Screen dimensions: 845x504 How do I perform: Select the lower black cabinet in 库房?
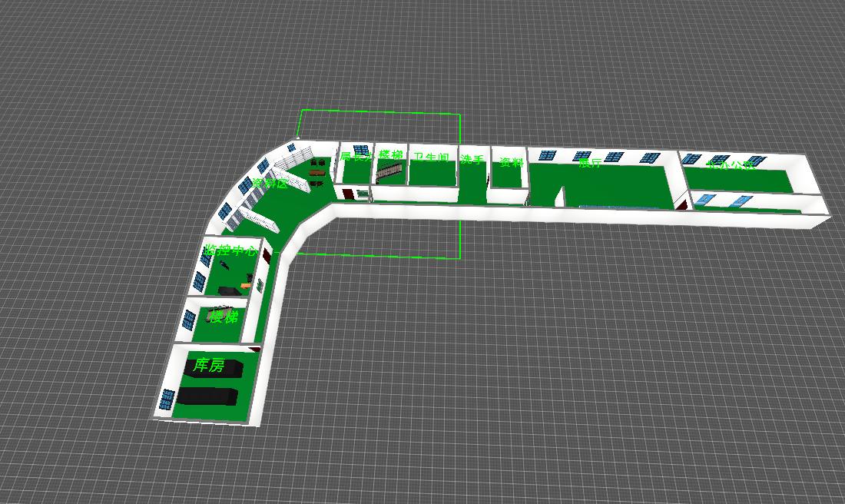[x=207, y=396]
